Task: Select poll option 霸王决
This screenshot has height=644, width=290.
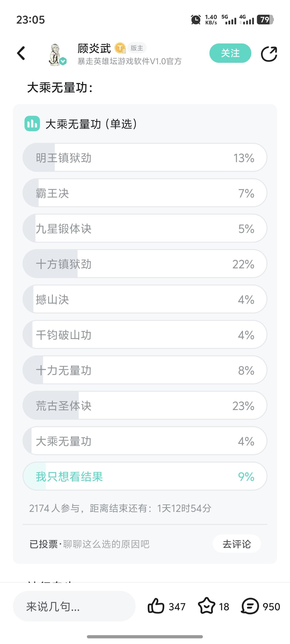Action: pyautogui.click(x=145, y=193)
